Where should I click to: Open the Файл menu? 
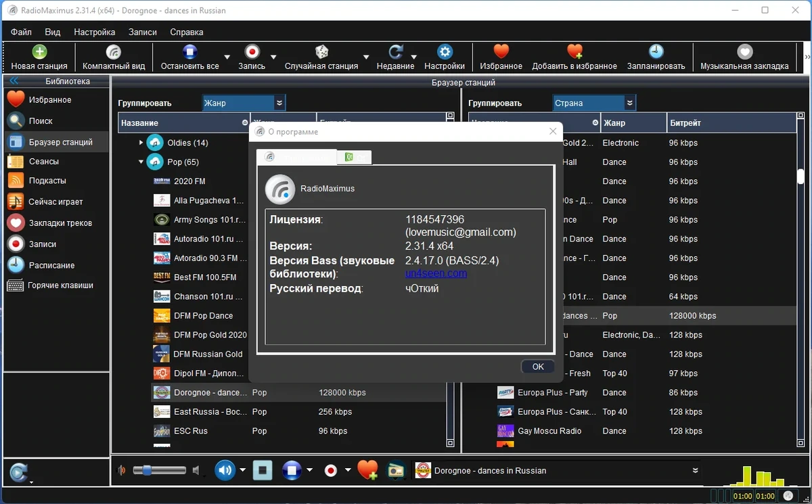click(x=21, y=32)
